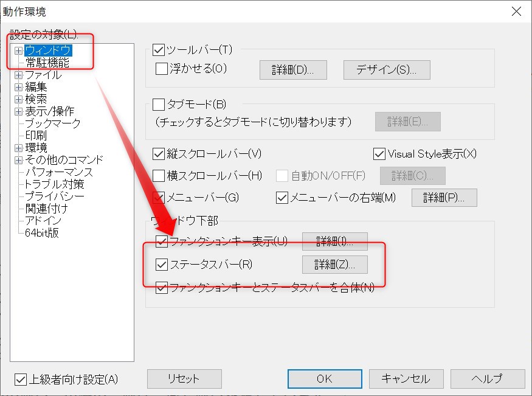Expand the 環境 tree node
The width and height of the screenshot is (532, 396).
pyautogui.click(x=18, y=148)
